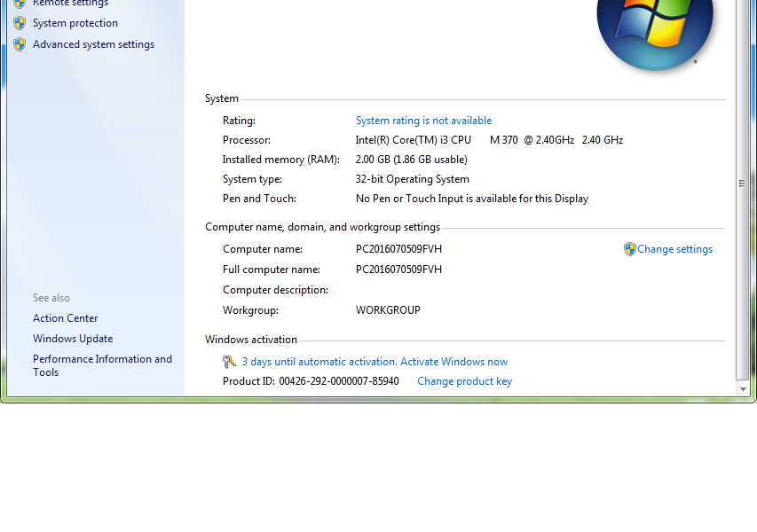Open 'System rating is not available' link

(424, 121)
